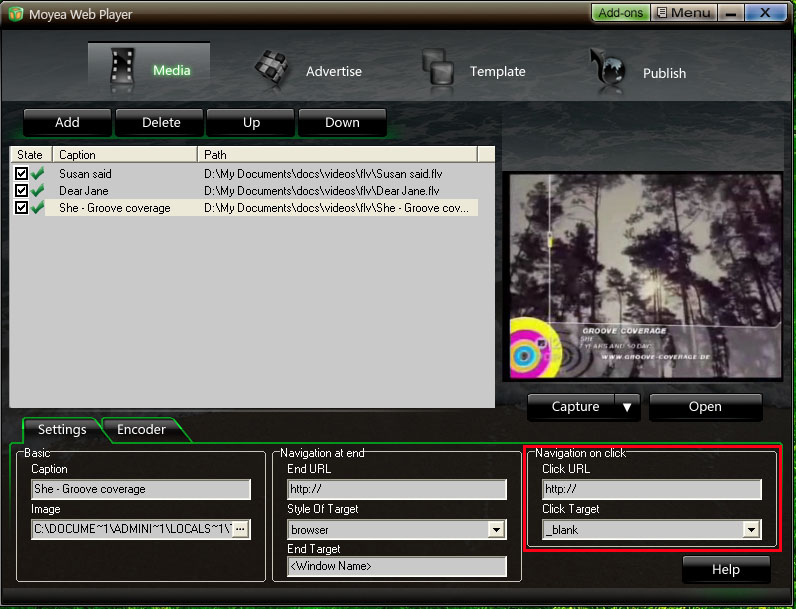Select the 'She - Groove coverage' caption row
Viewport: 796px width, 609px height.
[115, 208]
